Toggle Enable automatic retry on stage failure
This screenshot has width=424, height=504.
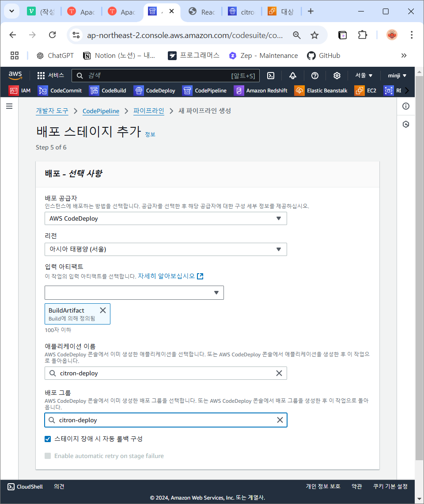48,456
